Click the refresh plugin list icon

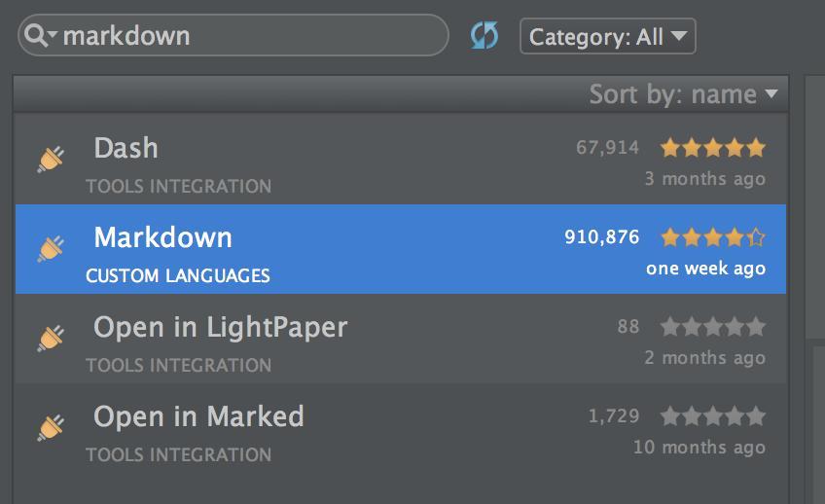[484, 37]
